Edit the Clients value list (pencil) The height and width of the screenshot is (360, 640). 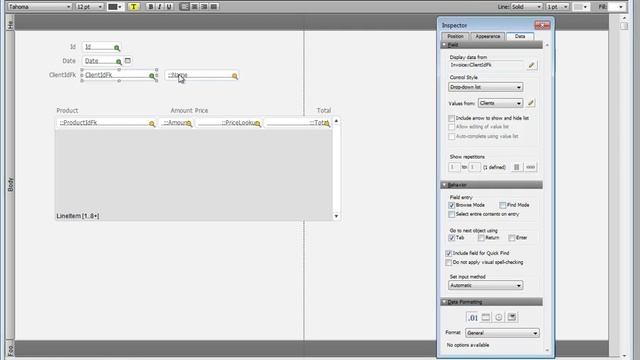(531, 103)
